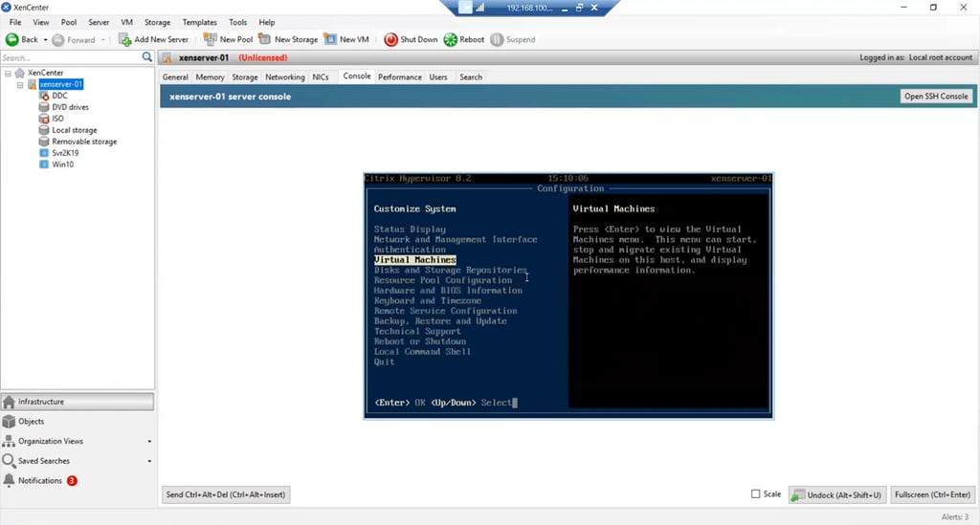Switch to the Users tab
The height and width of the screenshot is (525, 980).
coord(438,77)
